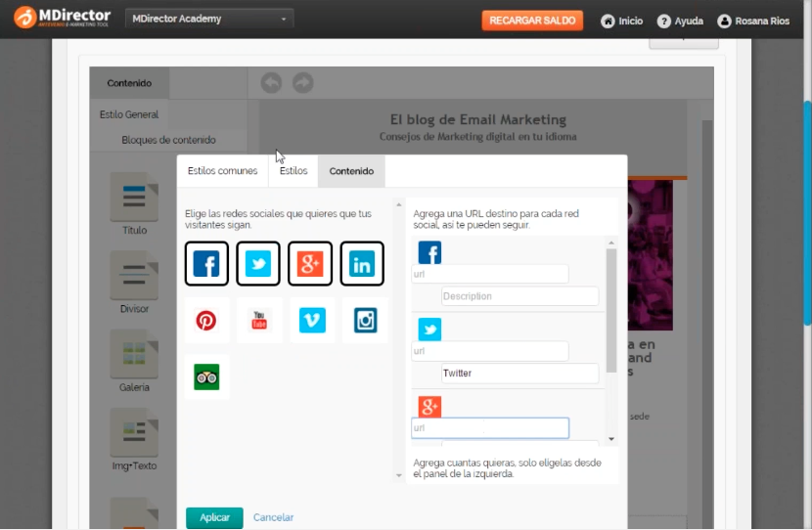This screenshot has height=530, width=812.
Task: Open Rosana Rios user profile
Action: pos(753,21)
